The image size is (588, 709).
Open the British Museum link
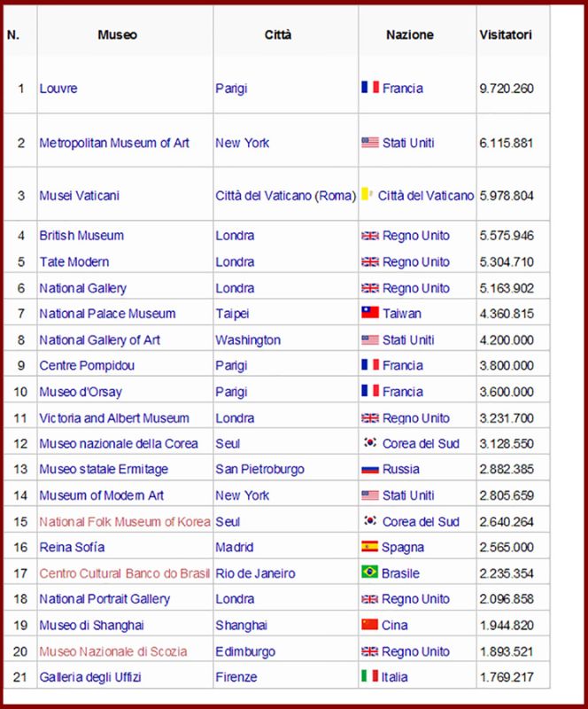81,236
